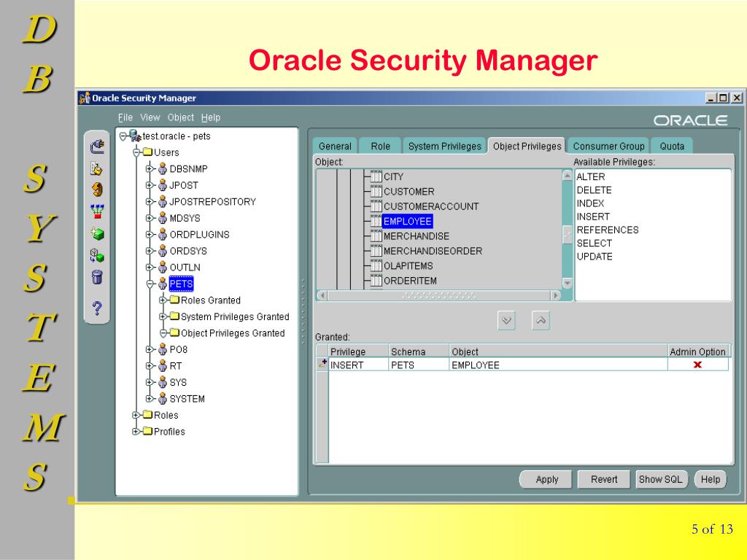Switch to the Role tab
The image size is (747, 560).
(x=380, y=146)
